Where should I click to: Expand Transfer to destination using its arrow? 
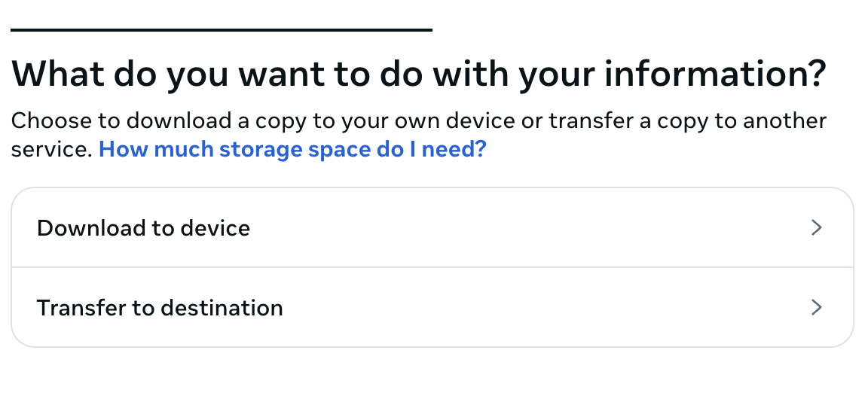click(x=815, y=307)
